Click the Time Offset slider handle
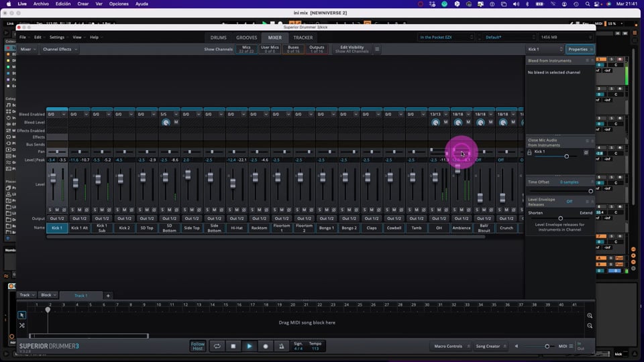 tap(590, 191)
